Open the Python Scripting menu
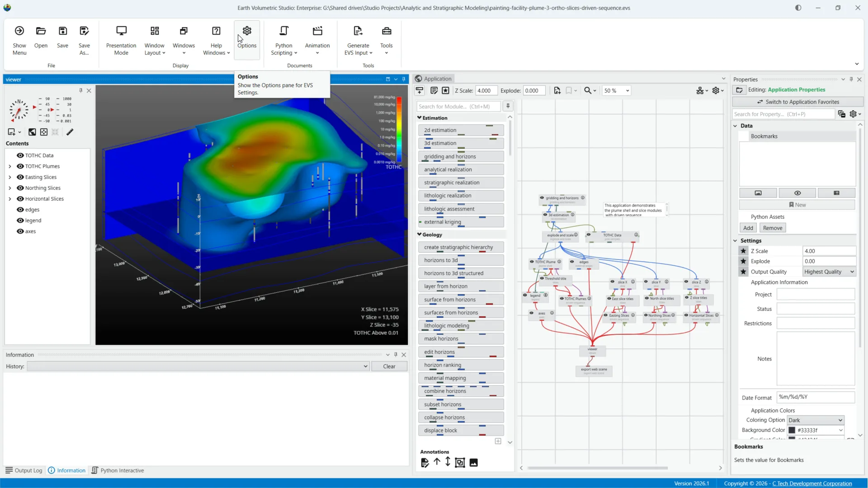This screenshot has height=488, width=868. [x=284, y=40]
